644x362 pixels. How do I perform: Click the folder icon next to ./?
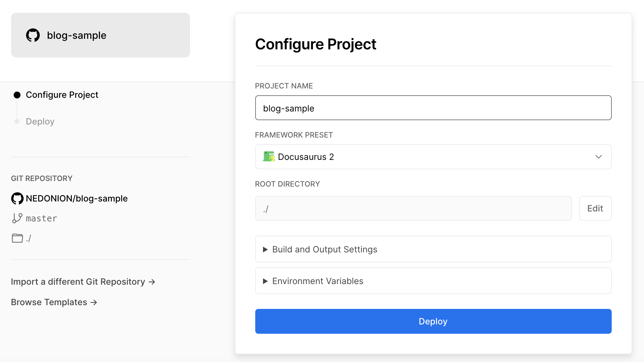point(16,238)
